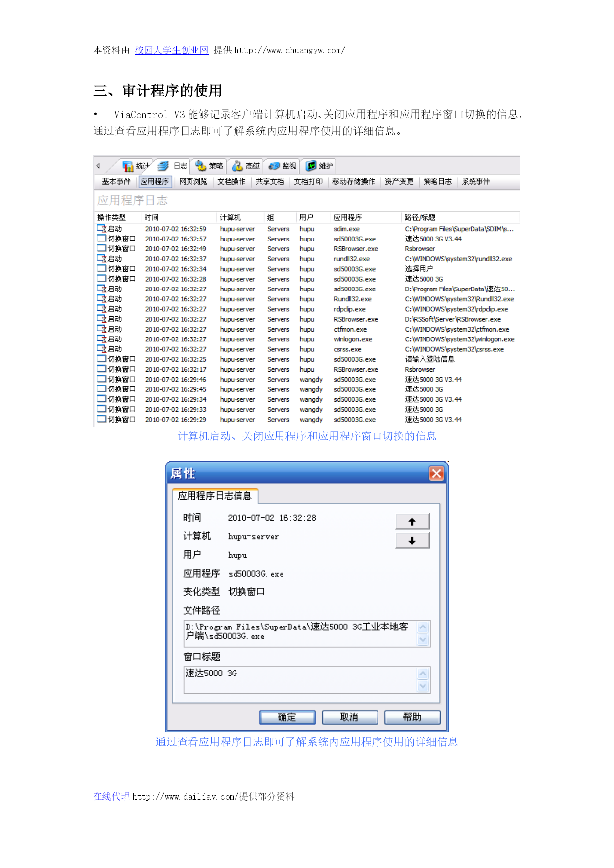The width and height of the screenshot is (614, 868).
Task: Open the 校园大学生创业网 link
Action: pos(172,50)
